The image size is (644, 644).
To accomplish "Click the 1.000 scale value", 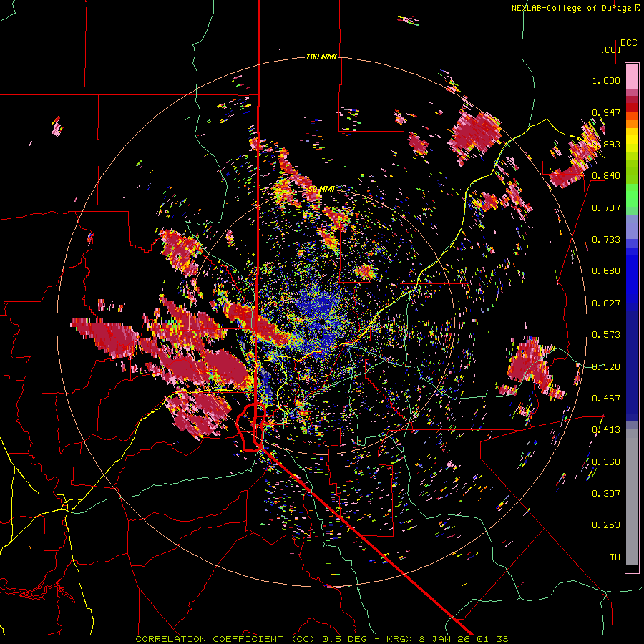I will tap(606, 80).
